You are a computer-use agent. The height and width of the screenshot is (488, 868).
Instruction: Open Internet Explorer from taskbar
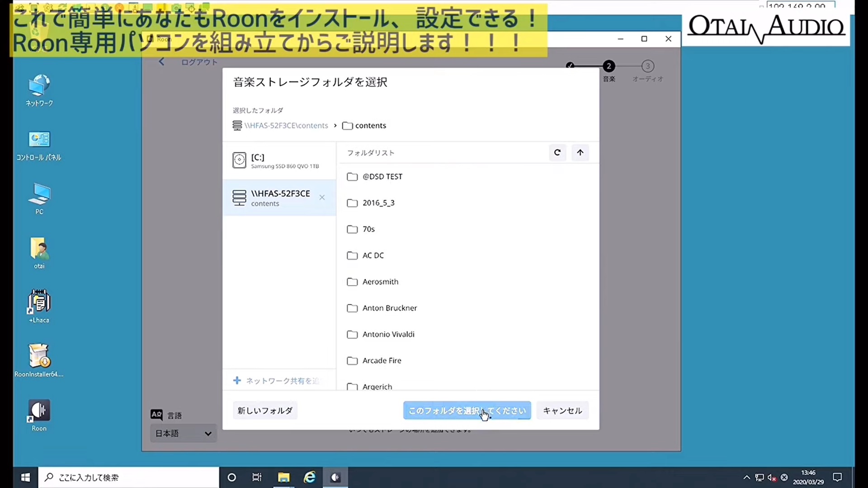click(310, 478)
